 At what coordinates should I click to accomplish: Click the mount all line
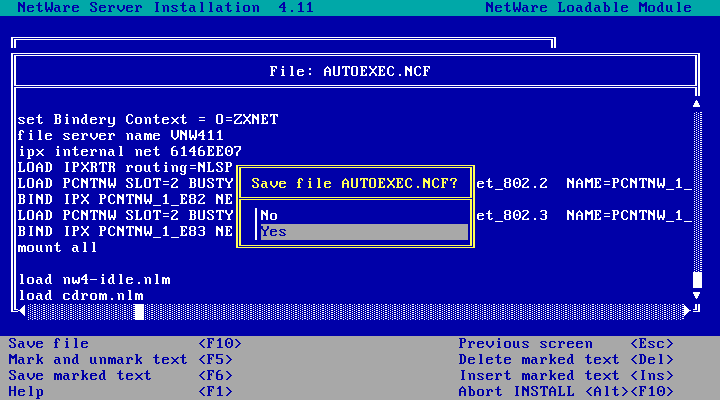(x=57, y=248)
